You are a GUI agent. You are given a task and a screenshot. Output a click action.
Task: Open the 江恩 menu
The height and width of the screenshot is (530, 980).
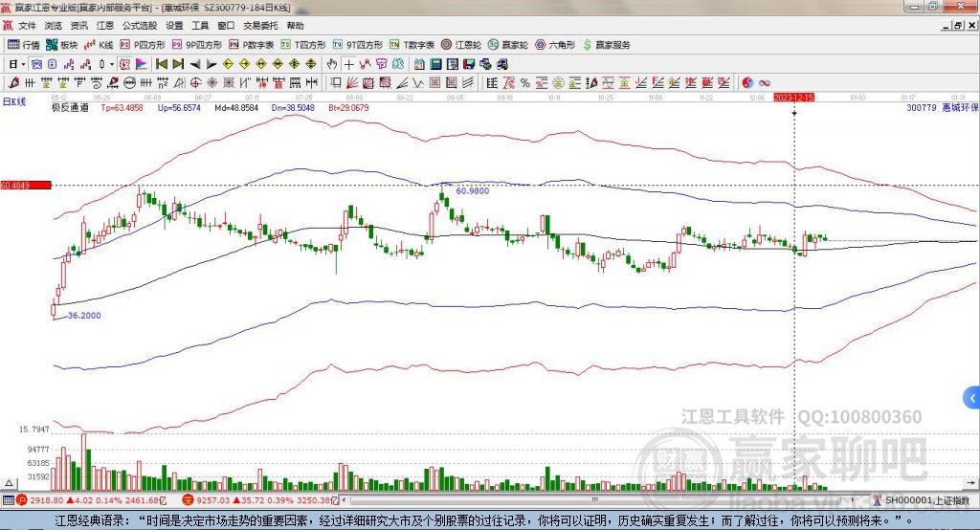(x=105, y=26)
